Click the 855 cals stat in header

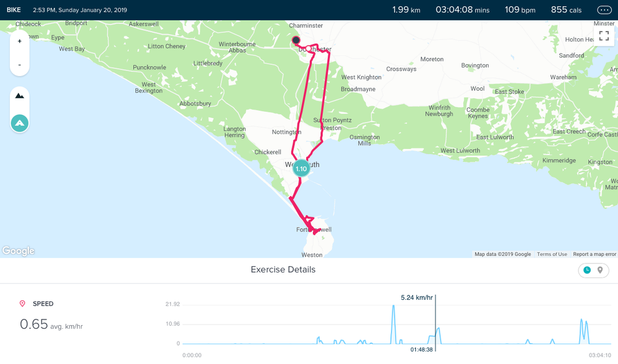tap(566, 10)
